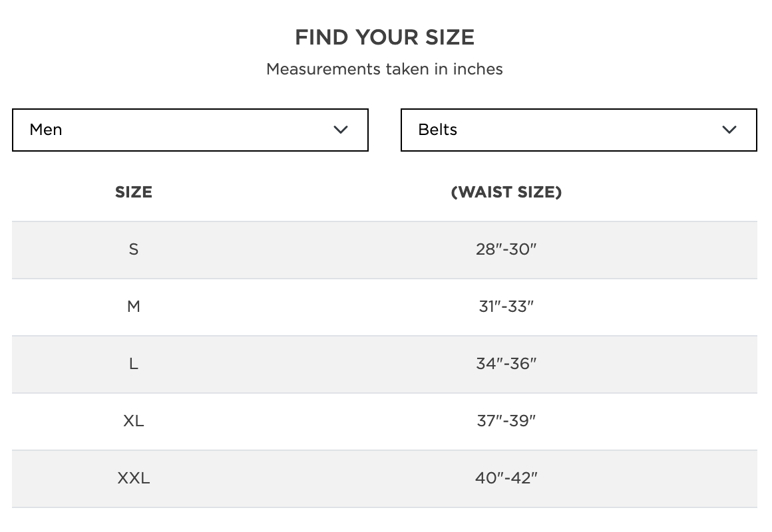
Task: Click the Belts label text in dropdown
Action: coord(437,130)
